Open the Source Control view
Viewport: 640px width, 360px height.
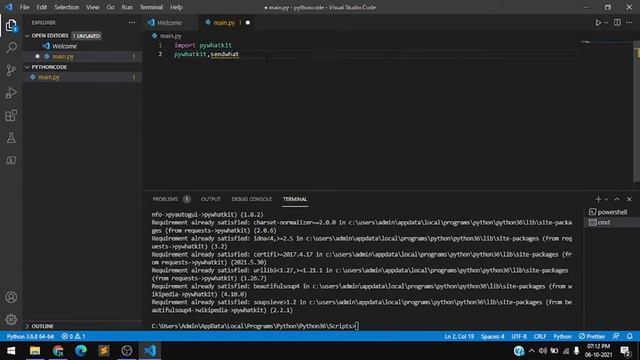click(x=11, y=70)
